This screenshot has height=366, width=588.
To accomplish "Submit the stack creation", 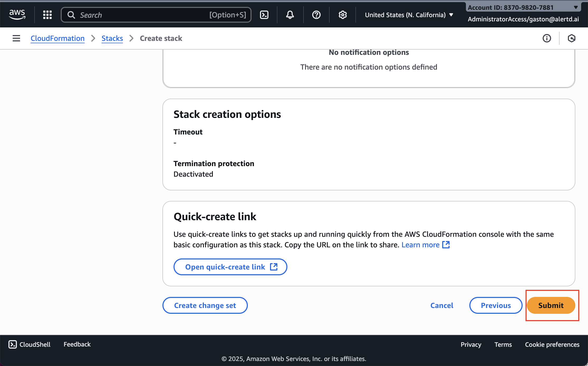I will tap(551, 305).
